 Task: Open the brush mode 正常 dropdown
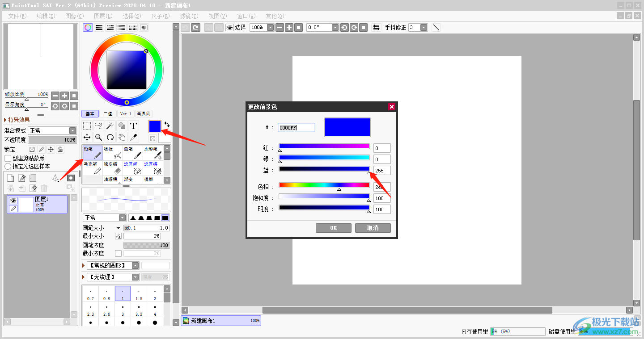tap(122, 218)
